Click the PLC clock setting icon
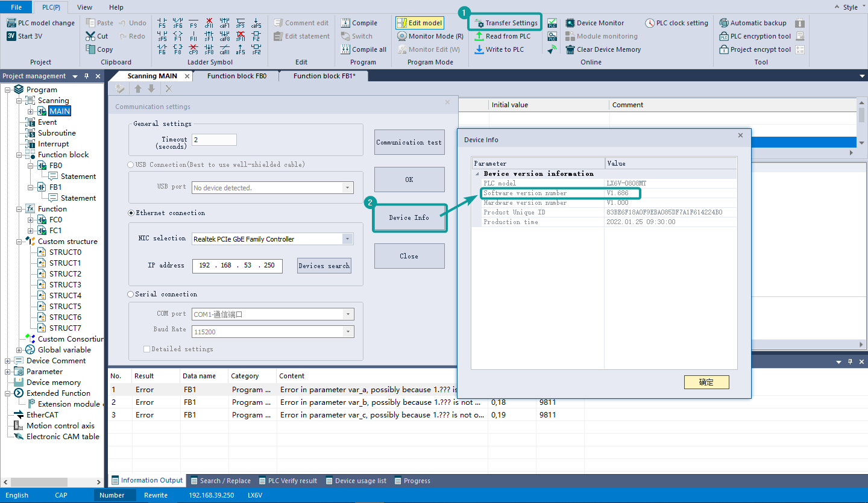 coord(650,23)
